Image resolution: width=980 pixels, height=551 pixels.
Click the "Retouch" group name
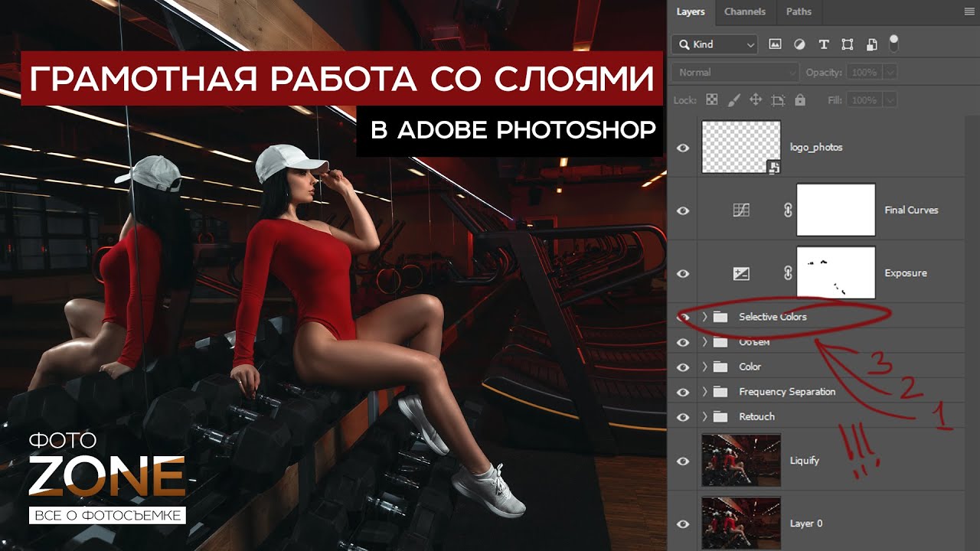[756, 416]
